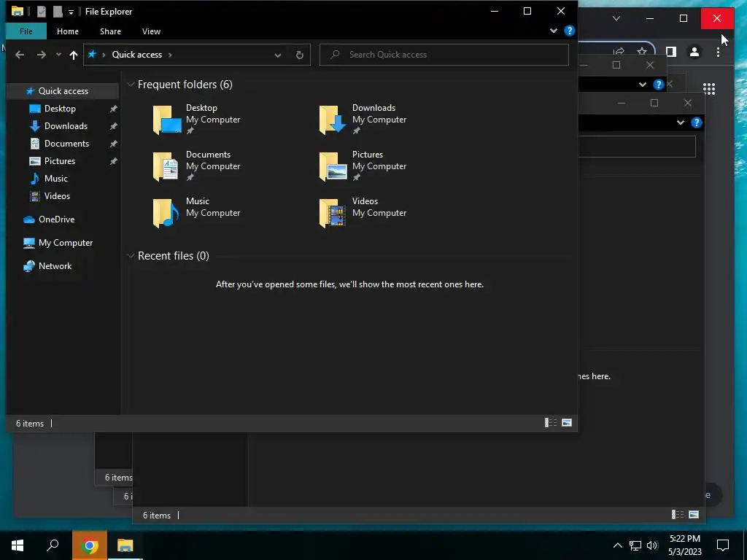Open Music folder tile in Frequent folders
This screenshot has width=747, height=560.
[x=196, y=212]
